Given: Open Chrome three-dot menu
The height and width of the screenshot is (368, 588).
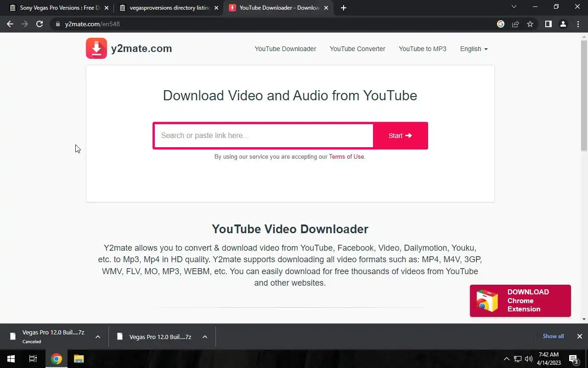Looking at the screenshot, I should (578, 24).
